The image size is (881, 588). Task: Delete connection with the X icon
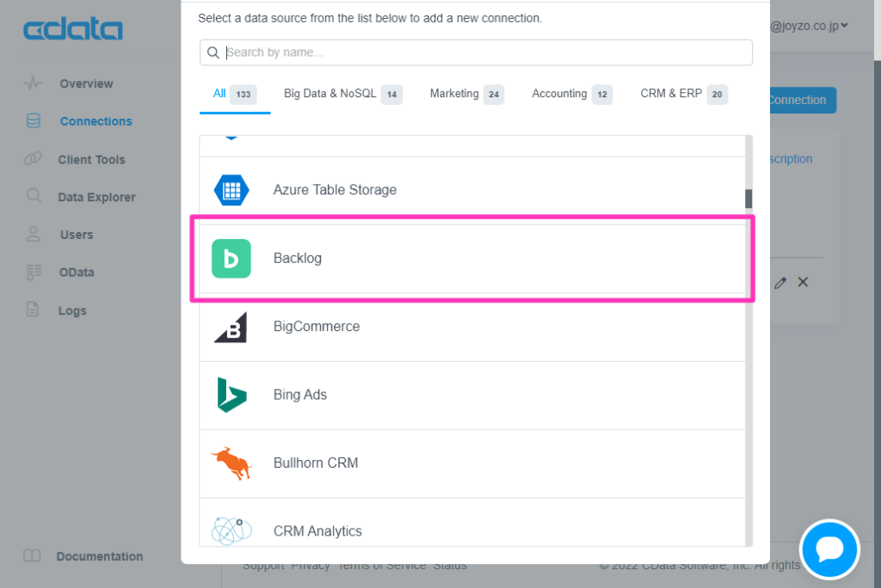point(803,282)
